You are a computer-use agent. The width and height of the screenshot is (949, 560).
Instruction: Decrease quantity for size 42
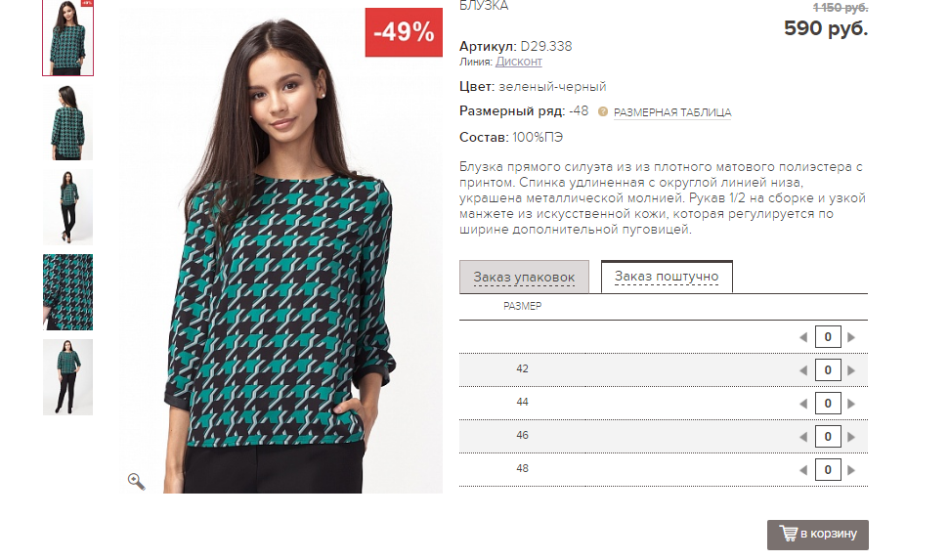pyautogui.click(x=803, y=370)
